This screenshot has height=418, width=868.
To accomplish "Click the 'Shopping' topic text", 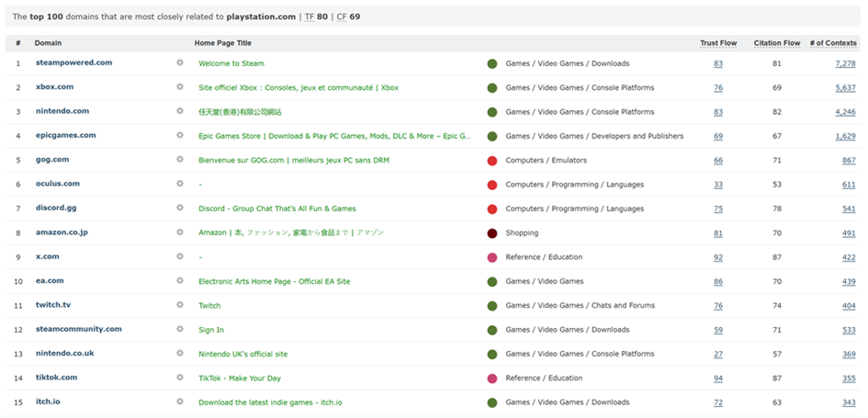I will [522, 233].
